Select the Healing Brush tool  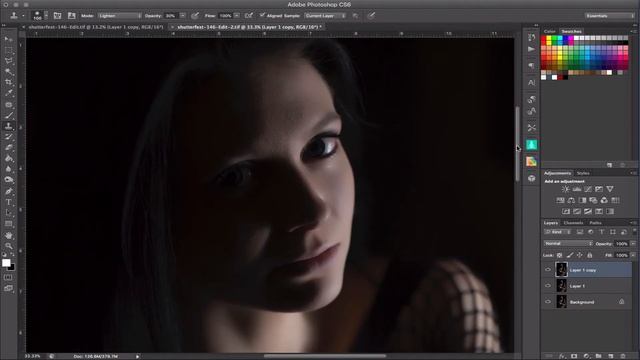point(8,104)
